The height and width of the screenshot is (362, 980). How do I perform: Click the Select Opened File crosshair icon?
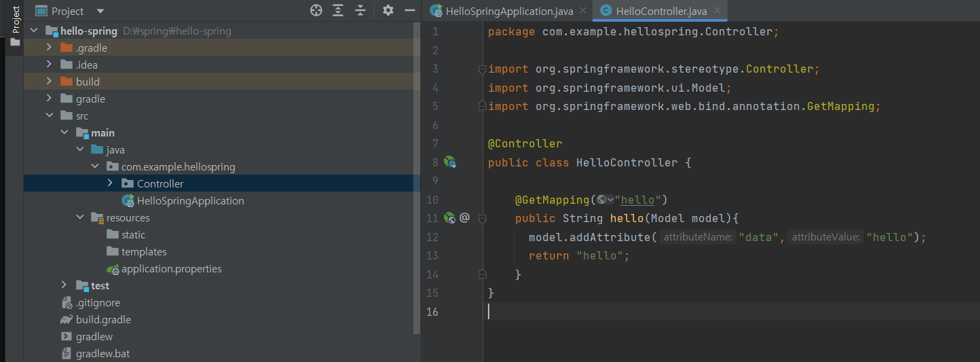[x=316, y=10]
